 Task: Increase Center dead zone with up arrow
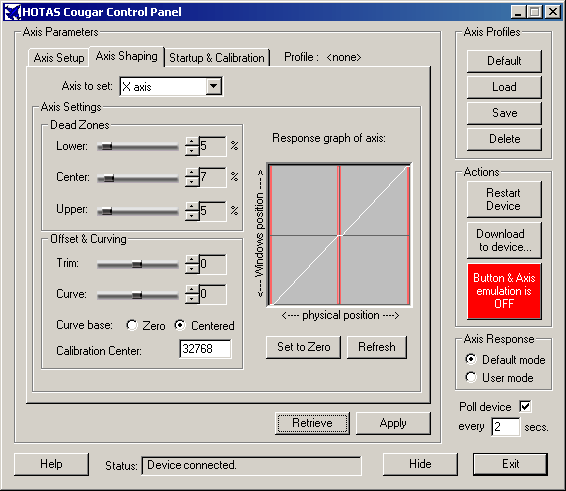click(192, 173)
